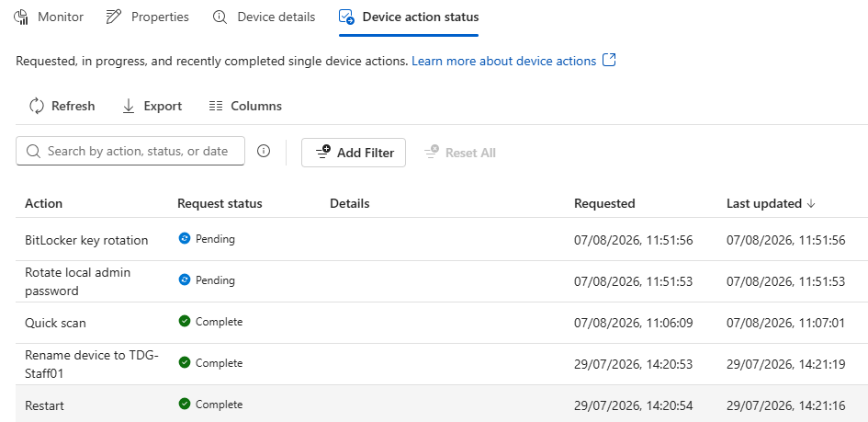
Task: Sort by the Request status column header
Action: [x=220, y=203]
